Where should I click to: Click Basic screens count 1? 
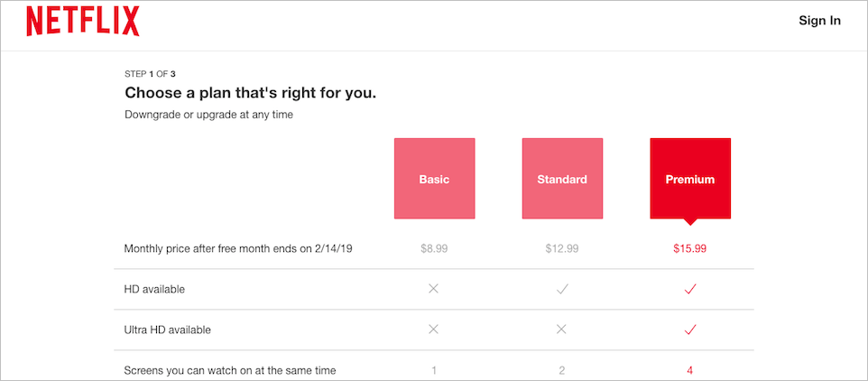[434, 370]
